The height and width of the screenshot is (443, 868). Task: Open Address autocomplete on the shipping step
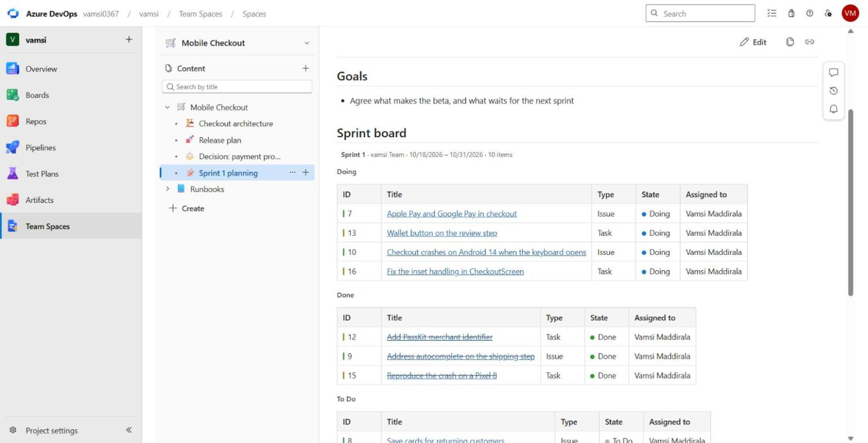pyautogui.click(x=461, y=356)
